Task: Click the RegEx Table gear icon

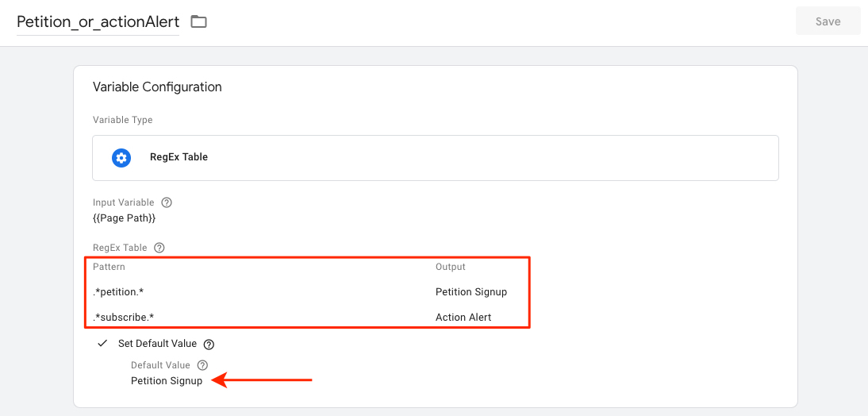Action: [121, 158]
